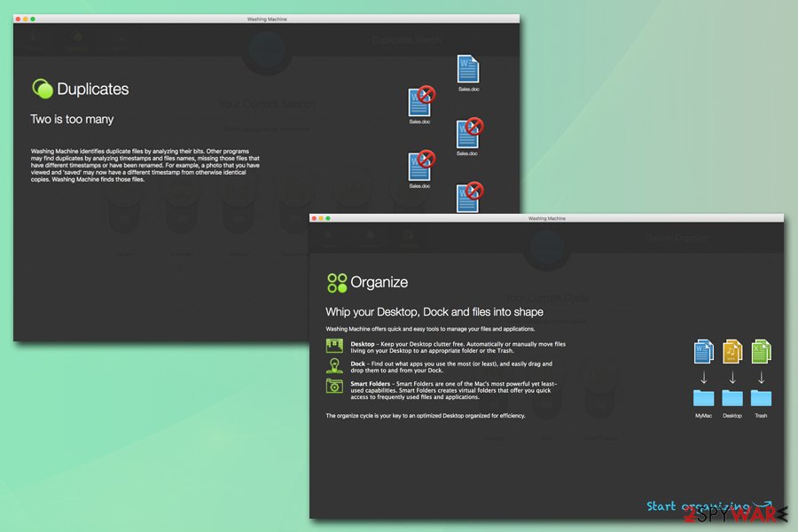Zoom the Duplicates window with green button
The height and width of the screenshot is (532, 798).
(x=33, y=19)
